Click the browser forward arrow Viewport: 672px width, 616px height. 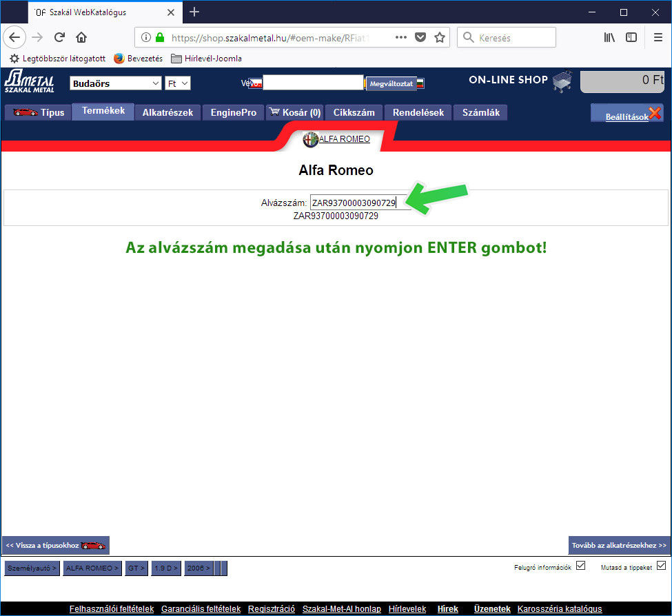pyautogui.click(x=37, y=38)
